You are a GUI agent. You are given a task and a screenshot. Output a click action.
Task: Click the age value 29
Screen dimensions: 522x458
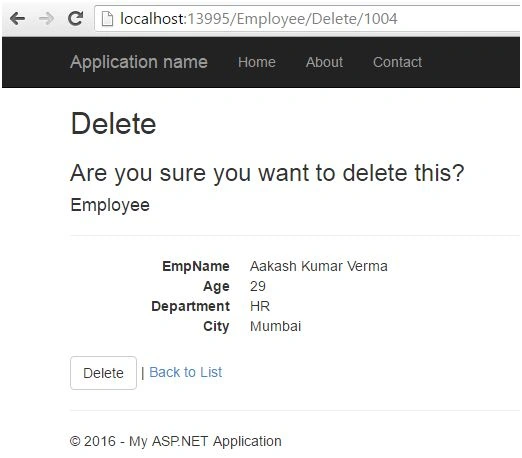tap(258, 286)
